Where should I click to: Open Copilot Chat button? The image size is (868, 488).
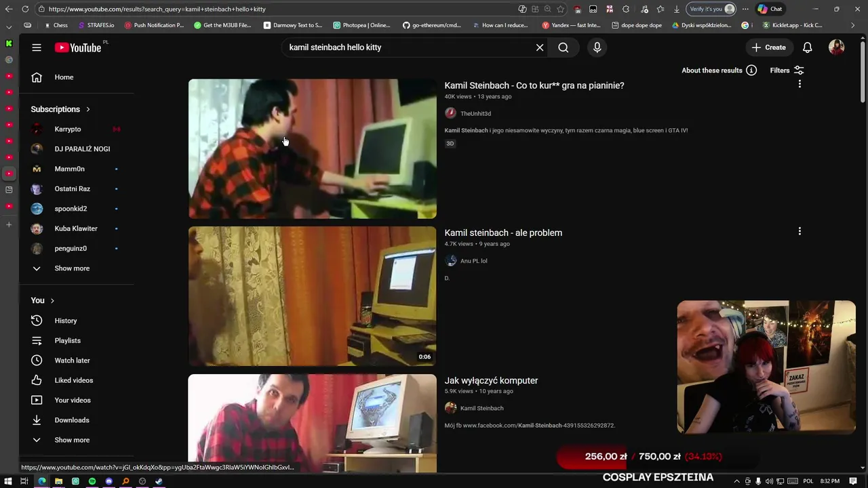(x=770, y=9)
